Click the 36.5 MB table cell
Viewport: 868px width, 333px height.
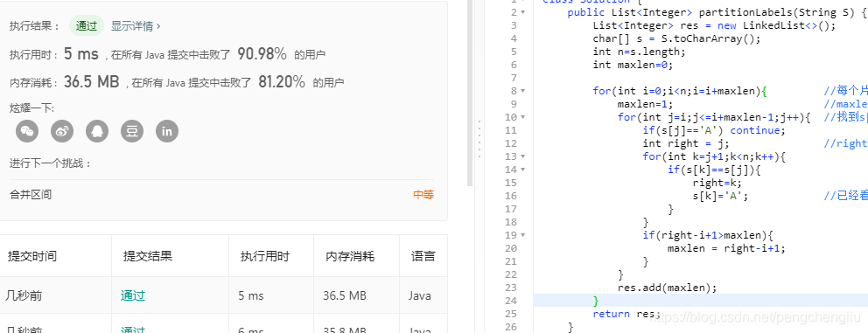pyautogui.click(x=345, y=296)
